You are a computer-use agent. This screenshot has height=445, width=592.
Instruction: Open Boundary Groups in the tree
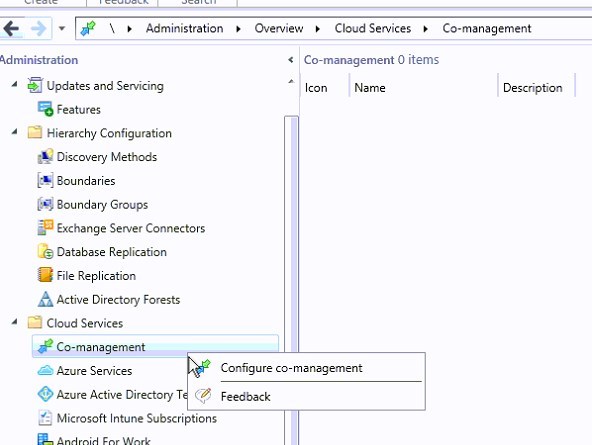click(x=102, y=205)
